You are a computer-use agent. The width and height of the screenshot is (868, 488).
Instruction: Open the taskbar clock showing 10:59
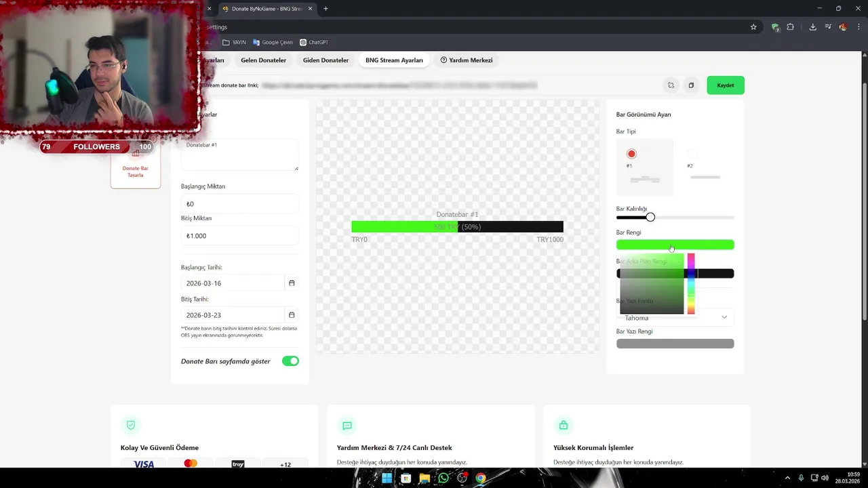[x=848, y=478]
